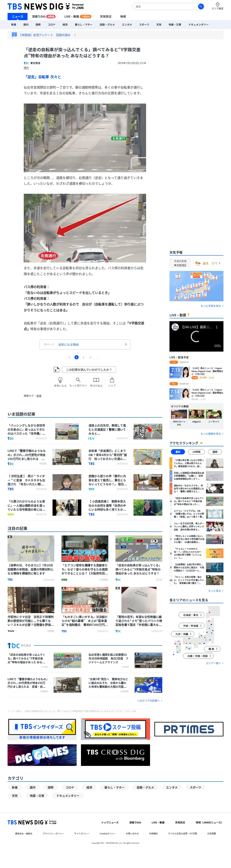The width and height of the screenshot is (231, 868).
Task: Select 経済 in the category bar
Action: (x=65, y=25)
